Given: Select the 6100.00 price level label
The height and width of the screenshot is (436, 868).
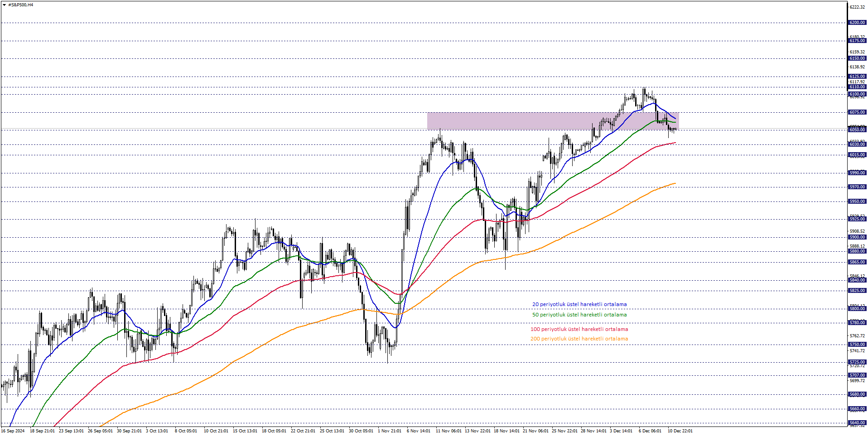Looking at the screenshot, I should point(857,94).
